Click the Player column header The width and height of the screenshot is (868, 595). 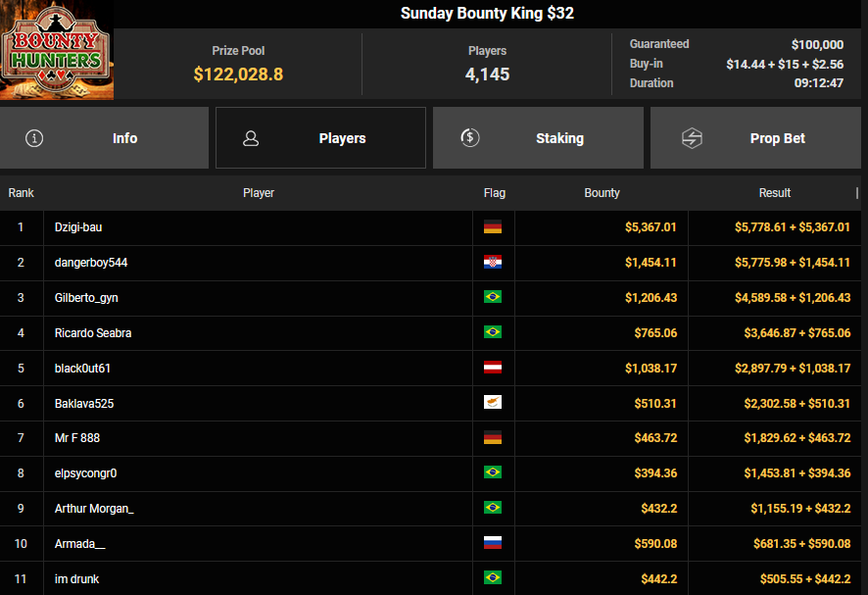(259, 193)
